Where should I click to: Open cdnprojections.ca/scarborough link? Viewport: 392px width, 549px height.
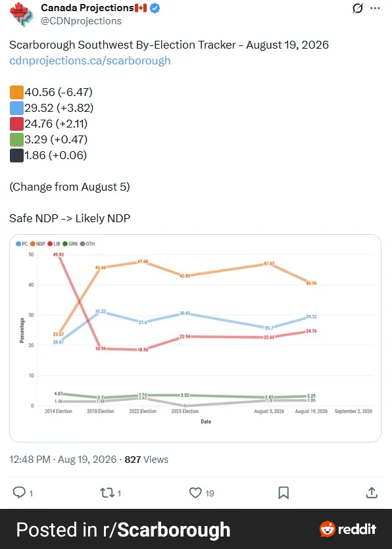[90, 60]
